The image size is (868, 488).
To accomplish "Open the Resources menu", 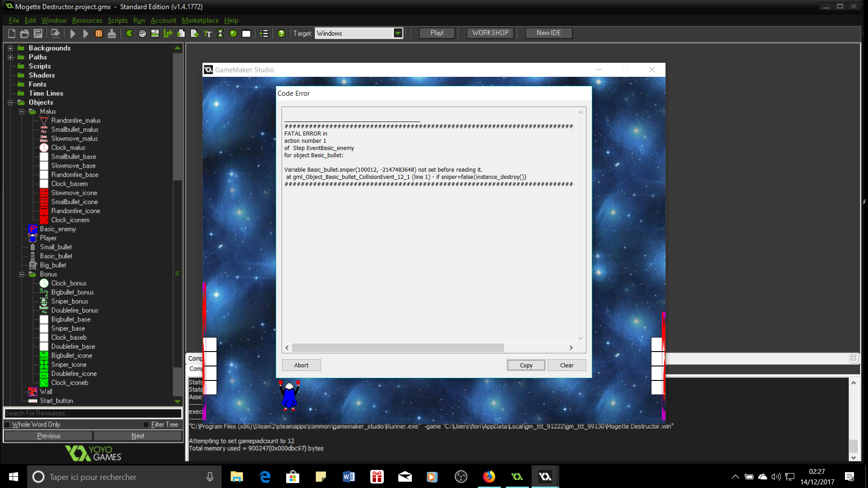I will [87, 20].
